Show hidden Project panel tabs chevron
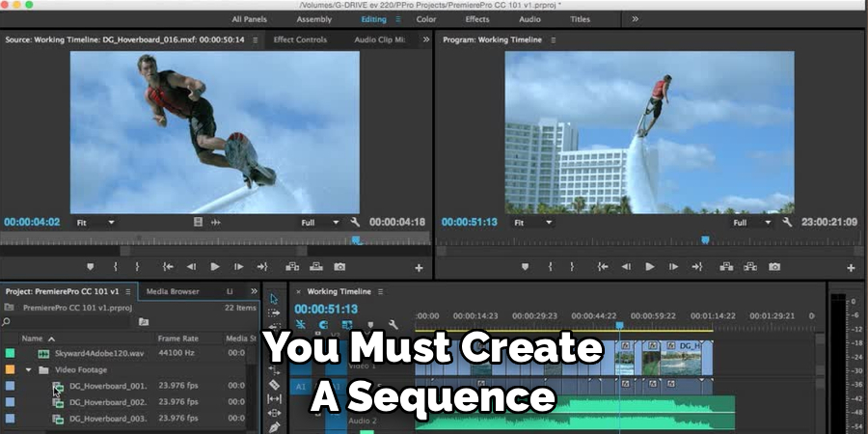Screen dimensions: 868x434 point(254,291)
